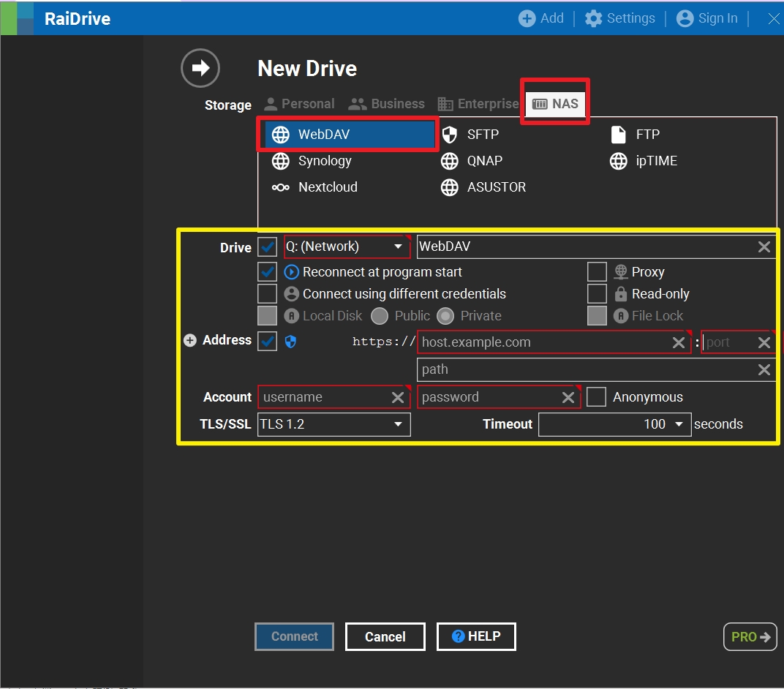Click the host.example.com address field
784x689 pixels.
(x=543, y=342)
